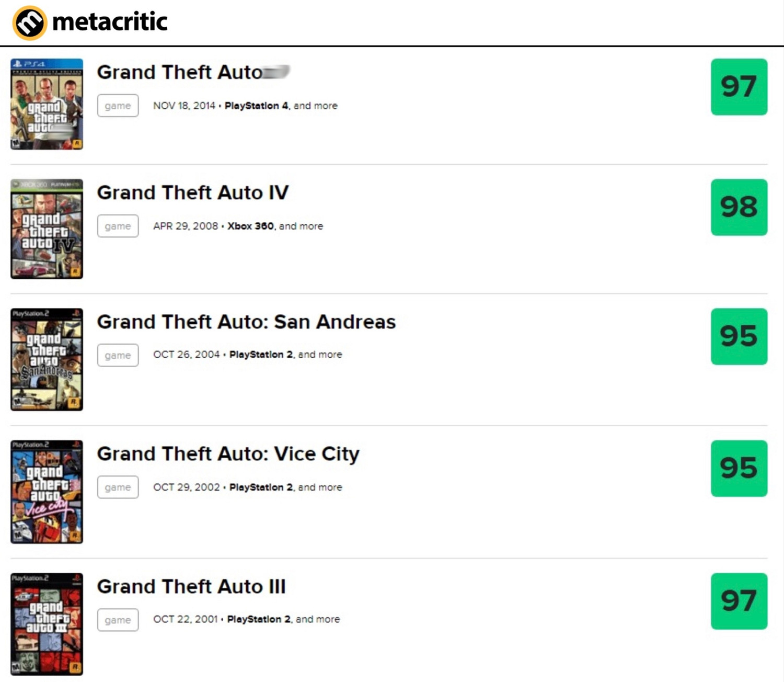Click the PS4 Grand Theft Auto cover thumbnail
This screenshot has height=682, width=784.
point(47,104)
